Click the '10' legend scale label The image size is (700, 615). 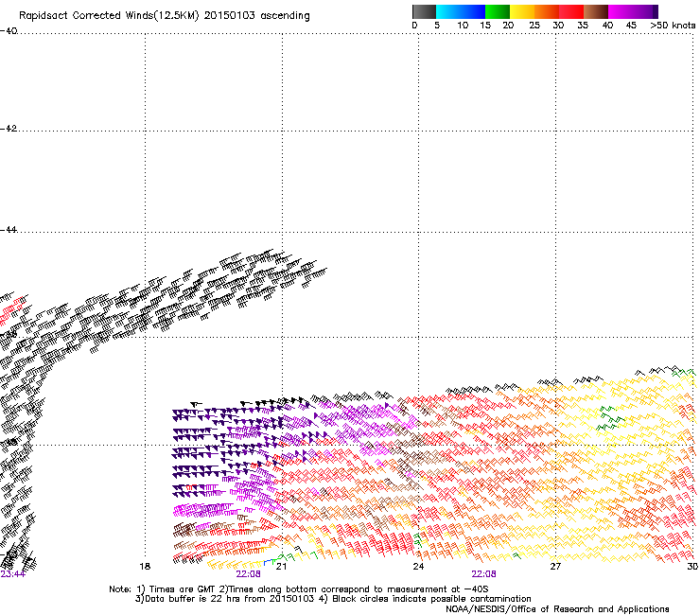coord(463,26)
